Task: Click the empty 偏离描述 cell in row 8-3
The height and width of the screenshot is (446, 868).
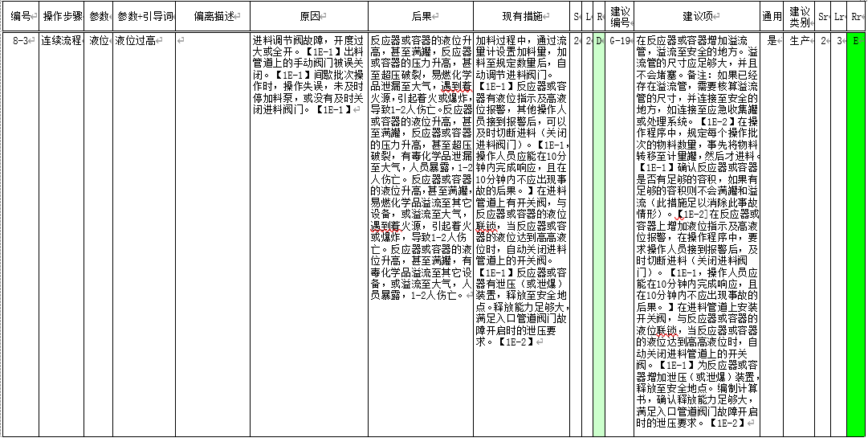Action: 213,235
